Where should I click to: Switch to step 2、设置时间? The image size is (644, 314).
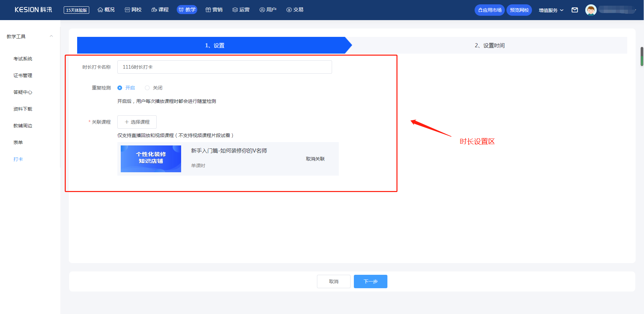point(489,45)
